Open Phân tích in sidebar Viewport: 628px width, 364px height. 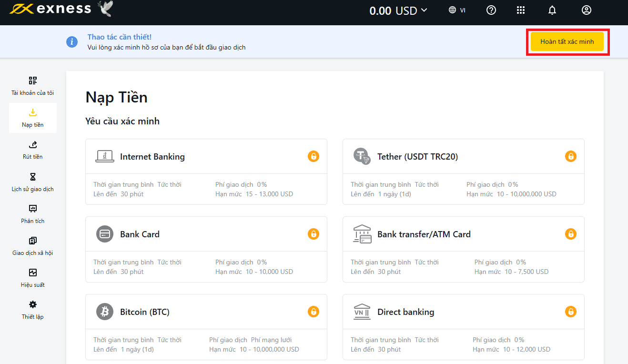(33, 214)
